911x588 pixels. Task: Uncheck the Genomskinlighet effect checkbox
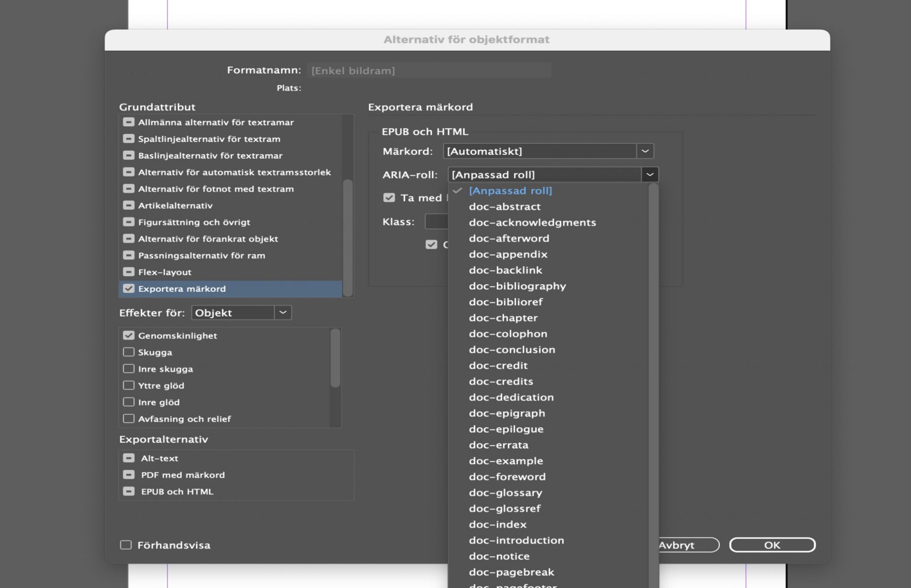coord(129,336)
